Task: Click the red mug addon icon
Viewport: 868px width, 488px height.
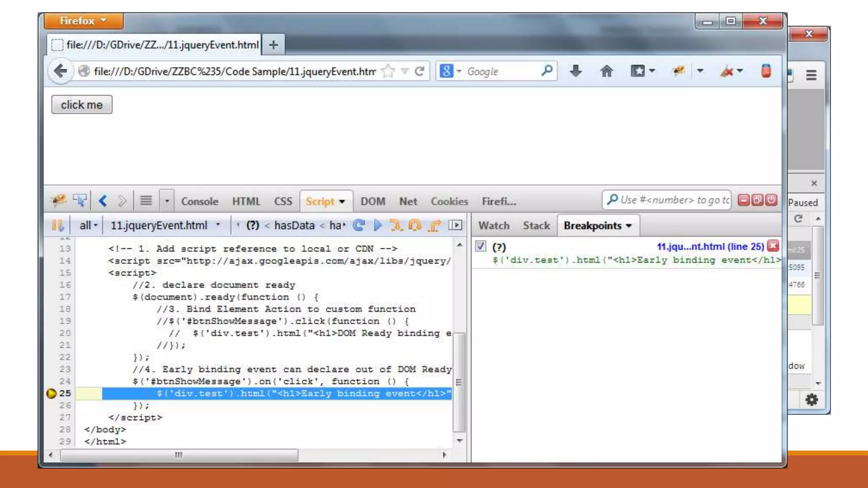Action: [x=766, y=71]
